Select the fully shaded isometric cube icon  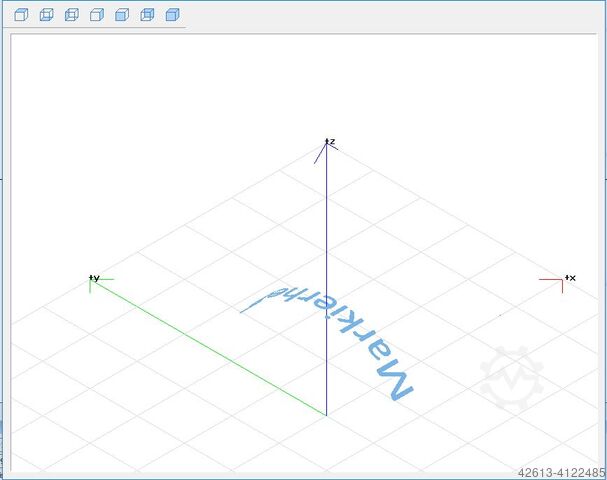(x=172, y=15)
